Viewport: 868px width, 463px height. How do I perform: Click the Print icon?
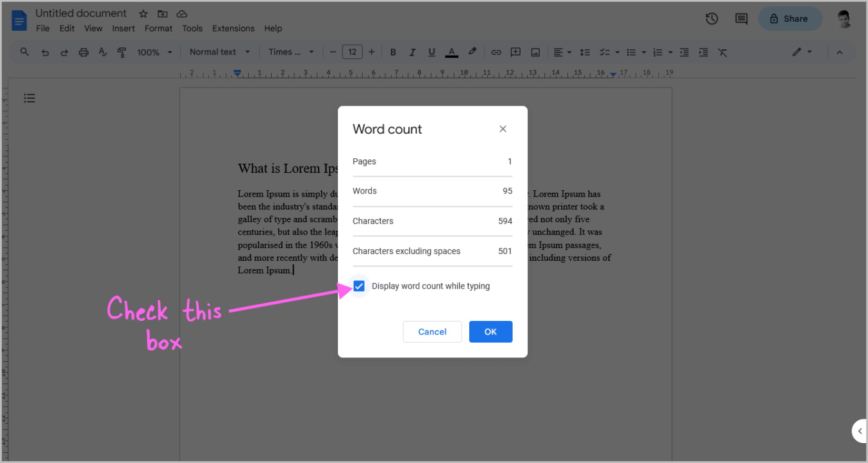(83, 53)
